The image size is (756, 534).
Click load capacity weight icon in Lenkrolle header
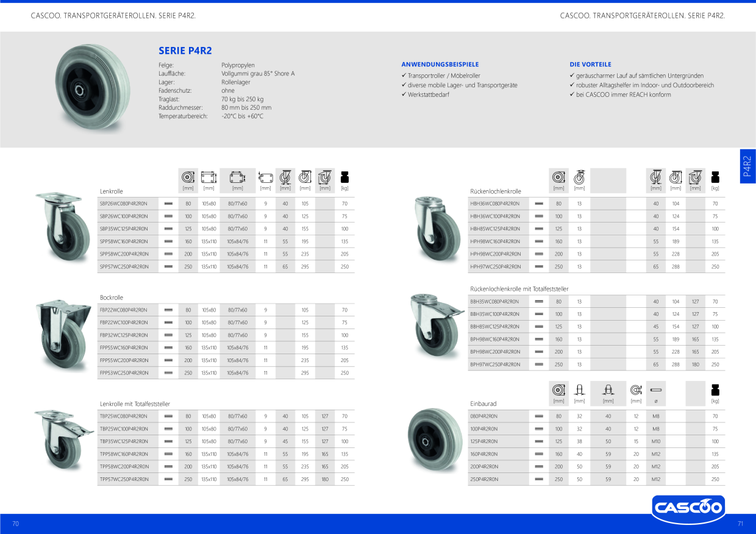[x=344, y=177]
